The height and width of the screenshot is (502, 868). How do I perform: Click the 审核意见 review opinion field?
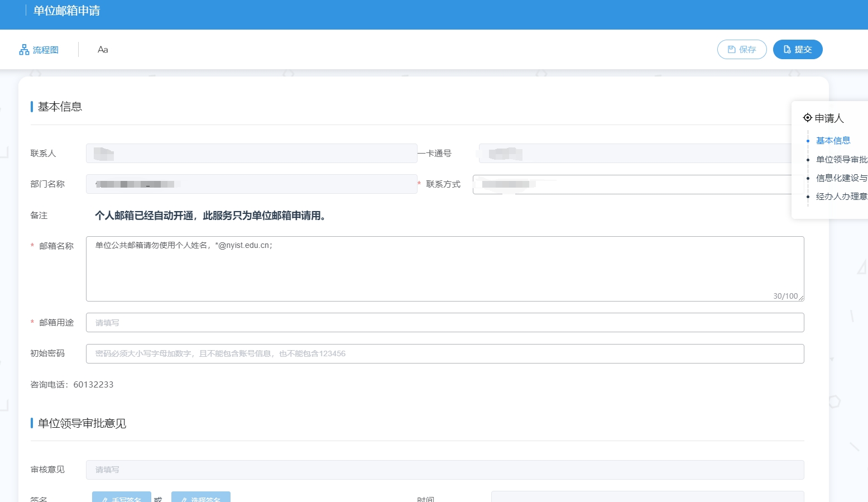[444, 470]
